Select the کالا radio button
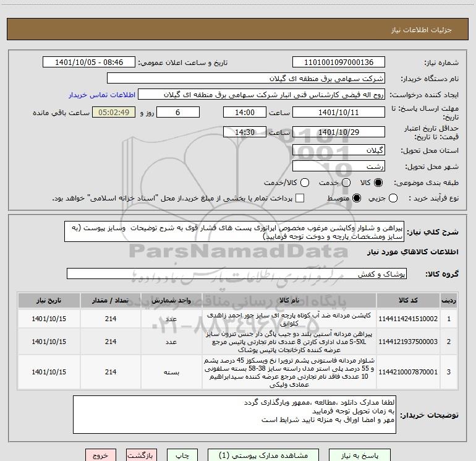This screenshot has width=476, height=461. (378, 183)
